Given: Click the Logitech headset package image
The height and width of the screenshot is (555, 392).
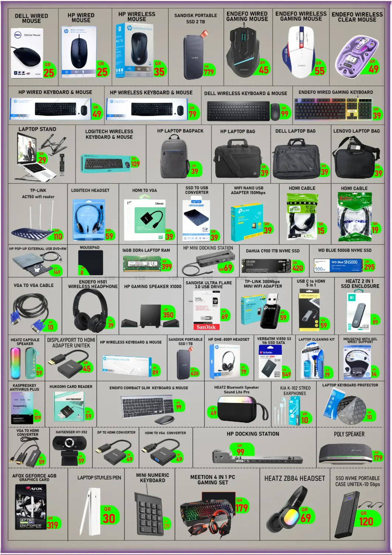Looking at the screenshot, I should click(x=89, y=220).
